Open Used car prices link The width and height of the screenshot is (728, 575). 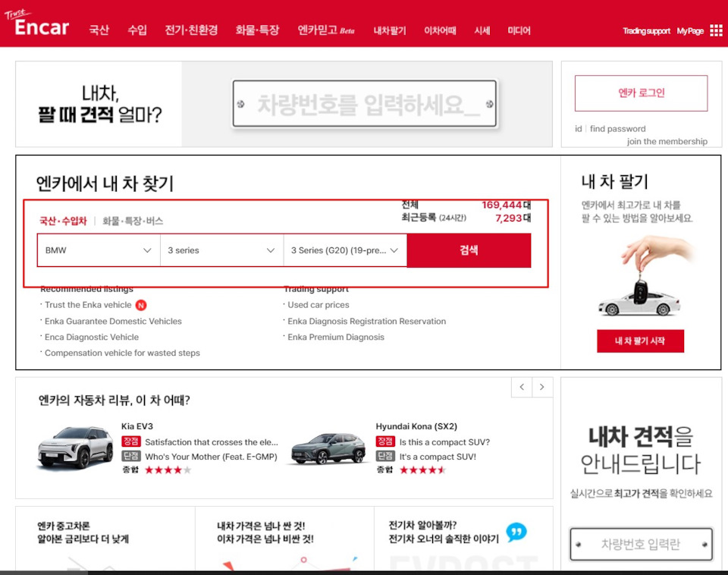(x=318, y=305)
